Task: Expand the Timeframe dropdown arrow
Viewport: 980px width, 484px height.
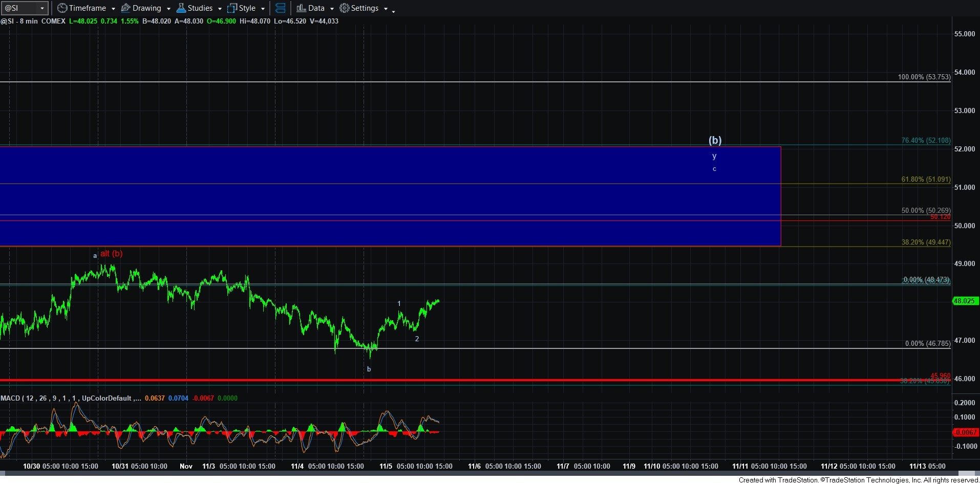Action: (x=113, y=9)
